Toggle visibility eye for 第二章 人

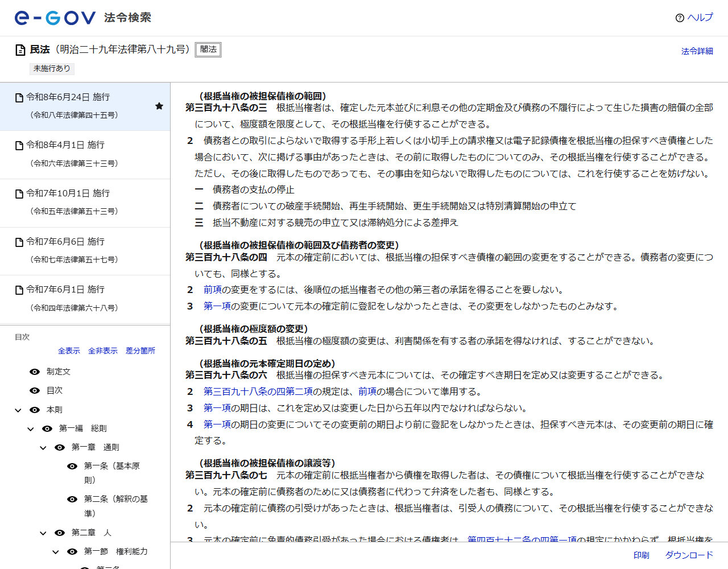click(x=60, y=533)
